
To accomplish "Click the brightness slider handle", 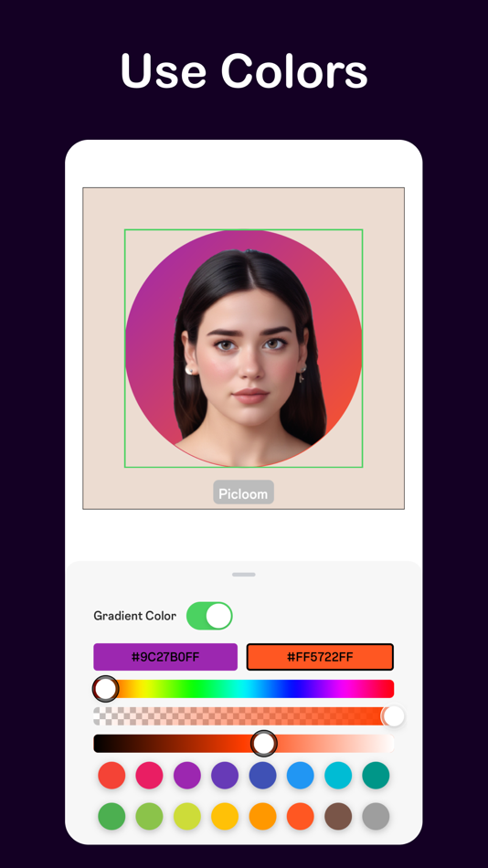I will click(264, 744).
